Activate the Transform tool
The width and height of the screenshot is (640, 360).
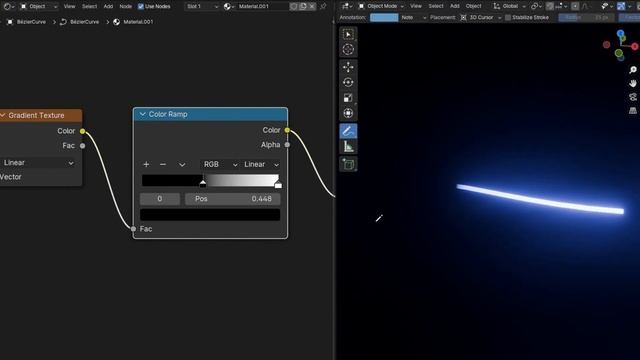(x=348, y=113)
